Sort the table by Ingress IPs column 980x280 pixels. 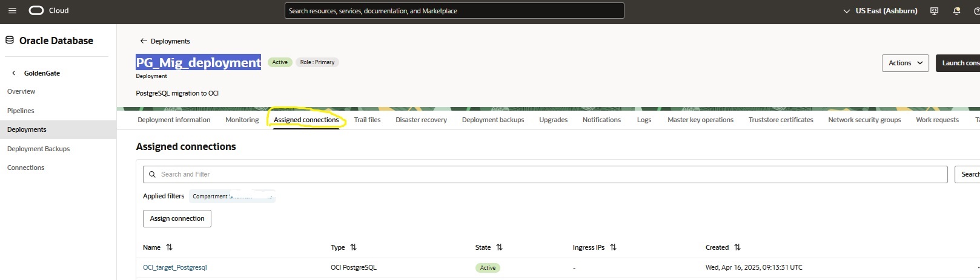click(613, 247)
